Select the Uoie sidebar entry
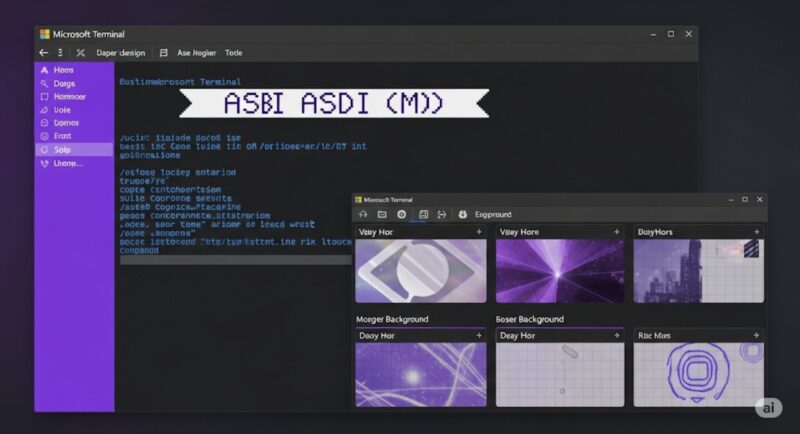Screen dimensions: 800x434 [74, 110]
